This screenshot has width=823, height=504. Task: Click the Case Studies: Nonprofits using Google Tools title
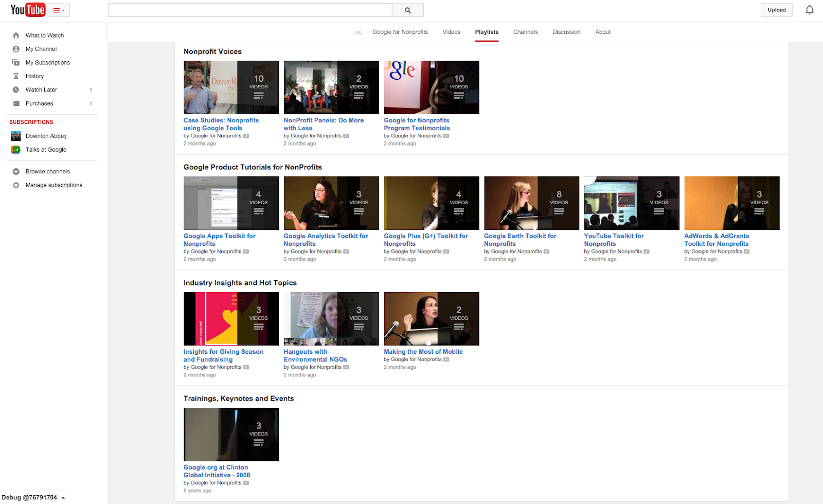(x=221, y=124)
